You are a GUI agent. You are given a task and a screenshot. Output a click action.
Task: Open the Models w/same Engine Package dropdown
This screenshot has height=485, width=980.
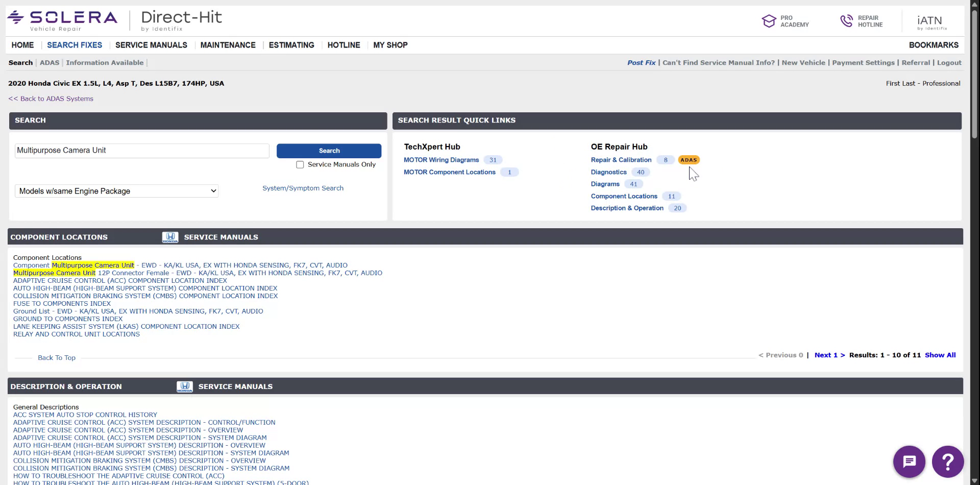pos(116,191)
